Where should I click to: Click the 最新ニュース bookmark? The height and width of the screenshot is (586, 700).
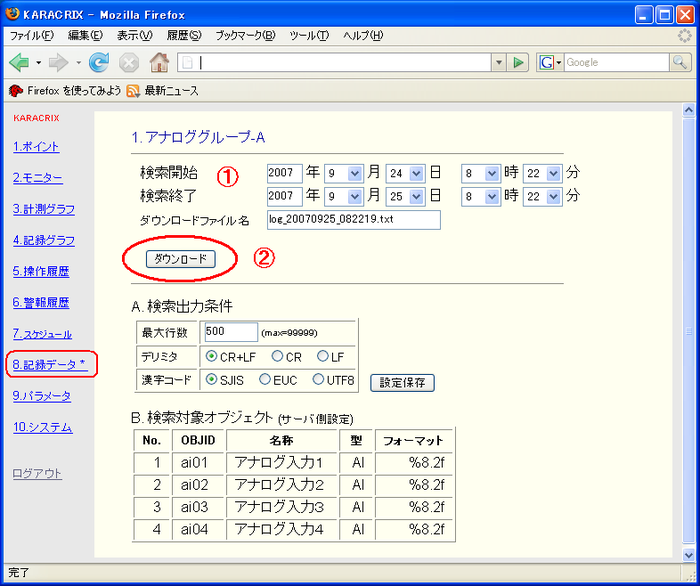coord(171,91)
